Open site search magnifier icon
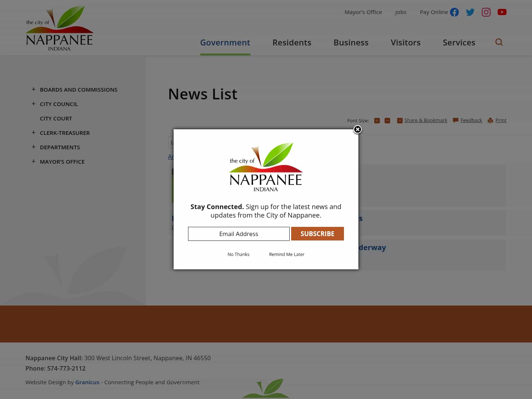This screenshot has width=532, height=399. [499, 42]
